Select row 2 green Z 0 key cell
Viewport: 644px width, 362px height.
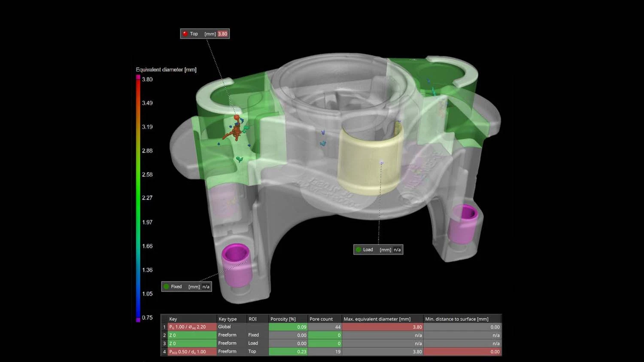pyautogui.click(x=192, y=335)
